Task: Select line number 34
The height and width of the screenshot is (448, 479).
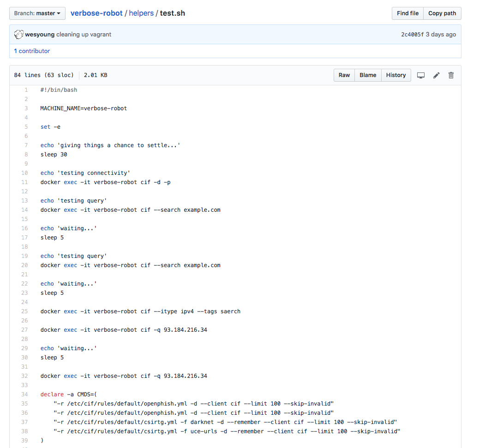Action: pyautogui.click(x=24, y=394)
